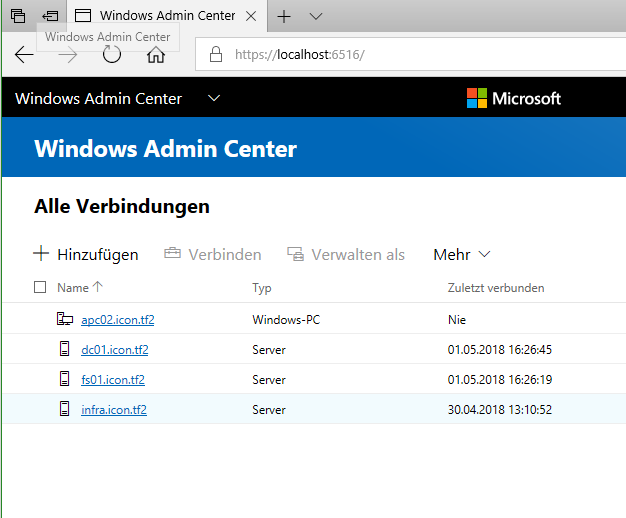626x518 pixels.
Task: Open fs01.icon.tf2 connection link
Action: click(113, 380)
